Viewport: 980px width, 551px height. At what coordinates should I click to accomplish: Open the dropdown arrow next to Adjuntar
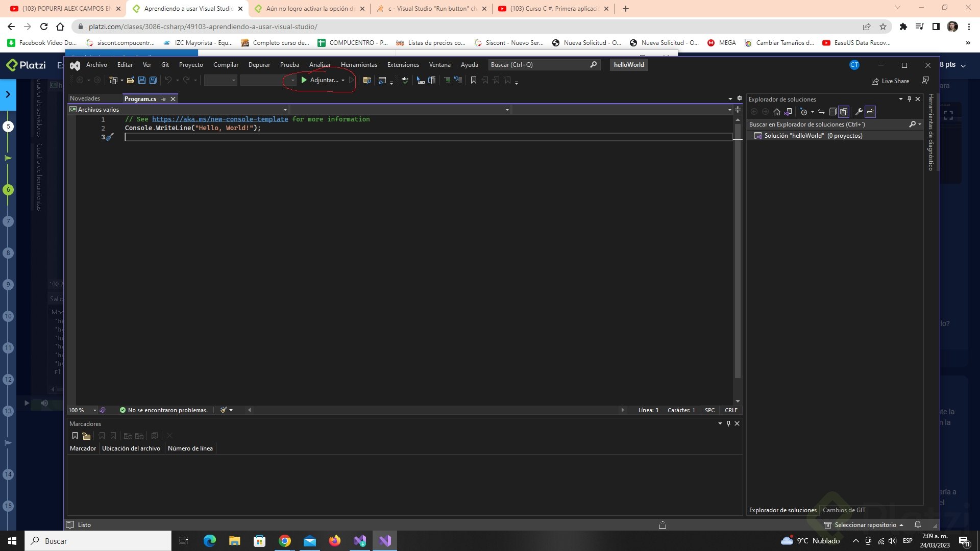(343, 80)
